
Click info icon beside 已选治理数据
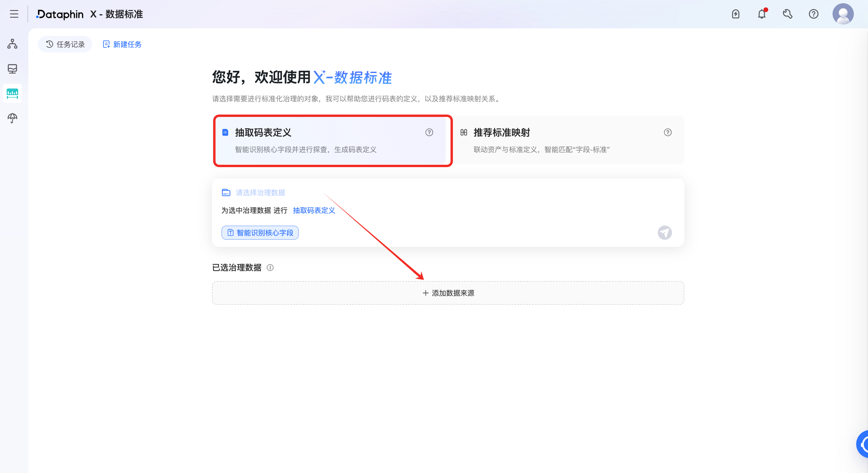pyautogui.click(x=270, y=268)
